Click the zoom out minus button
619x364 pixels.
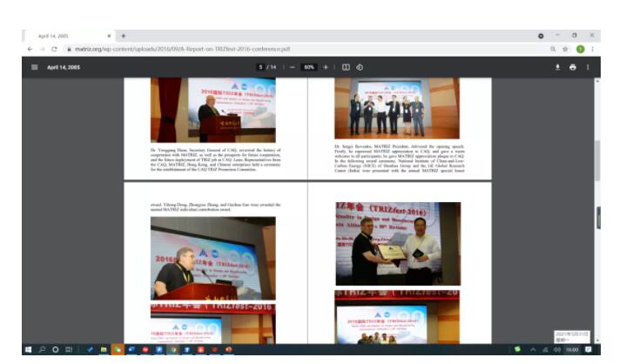click(x=292, y=67)
